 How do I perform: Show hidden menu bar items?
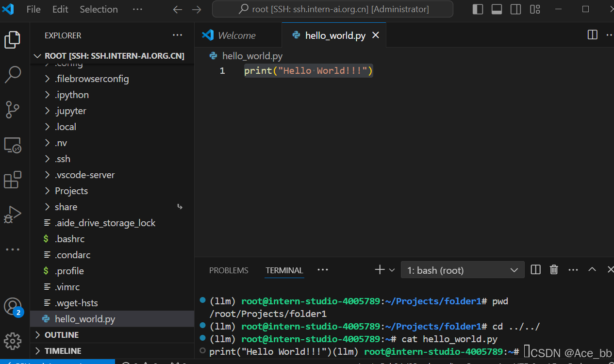pyautogui.click(x=137, y=9)
